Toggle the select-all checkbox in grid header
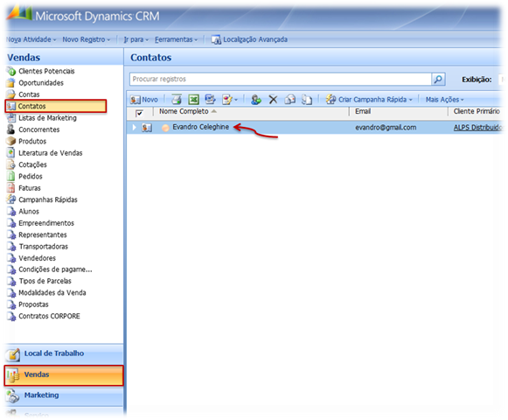 click(x=139, y=113)
